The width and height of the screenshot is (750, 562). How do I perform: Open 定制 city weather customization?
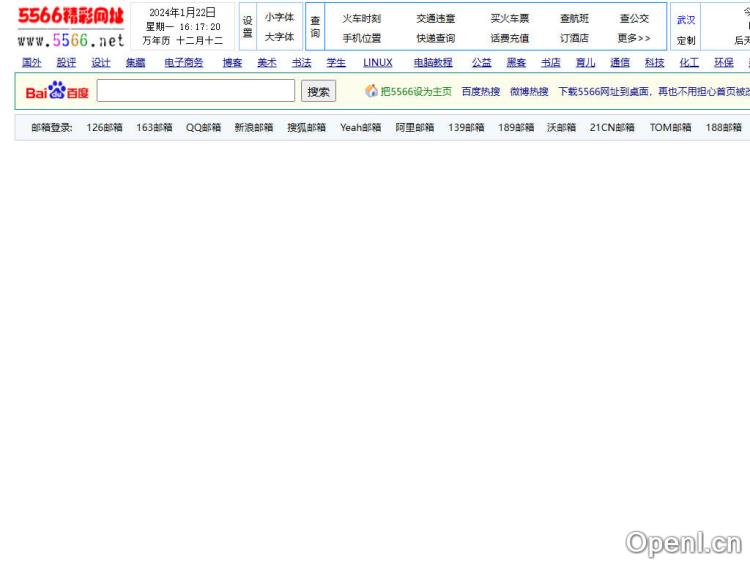tap(686, 41)
